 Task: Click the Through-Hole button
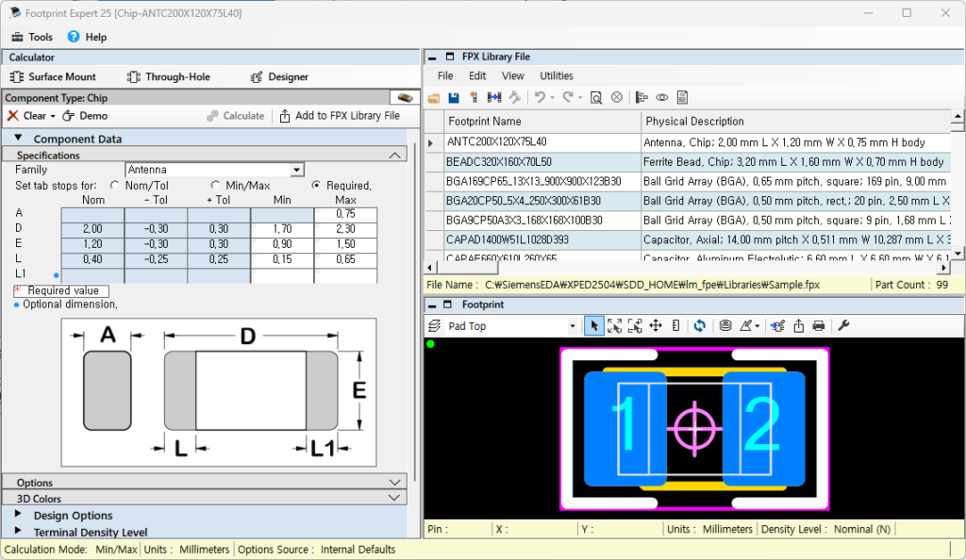coord(169,77)
